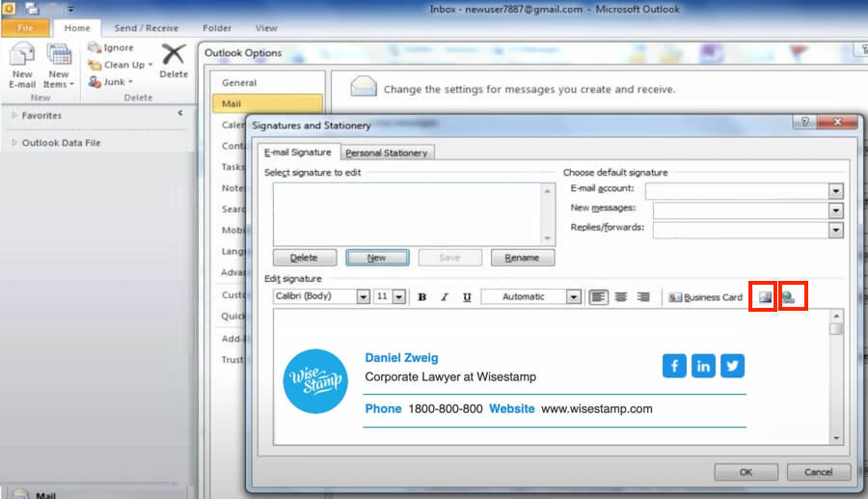Toggle underline formatting in signature editor

[x=467, y=297]
